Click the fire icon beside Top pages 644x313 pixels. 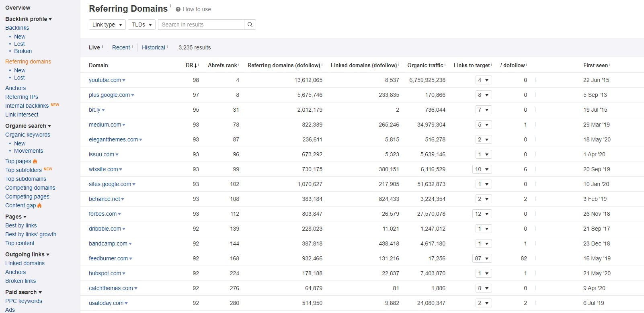coord(35,161)
